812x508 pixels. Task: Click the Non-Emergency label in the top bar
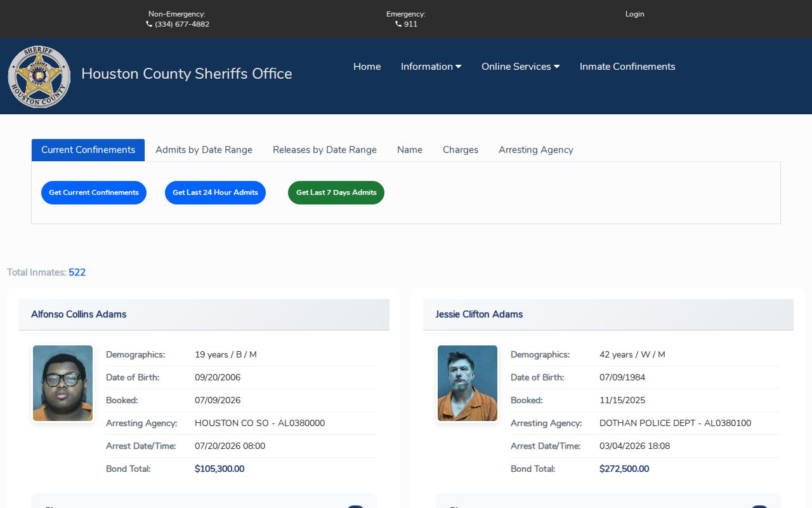click(177, 14)
